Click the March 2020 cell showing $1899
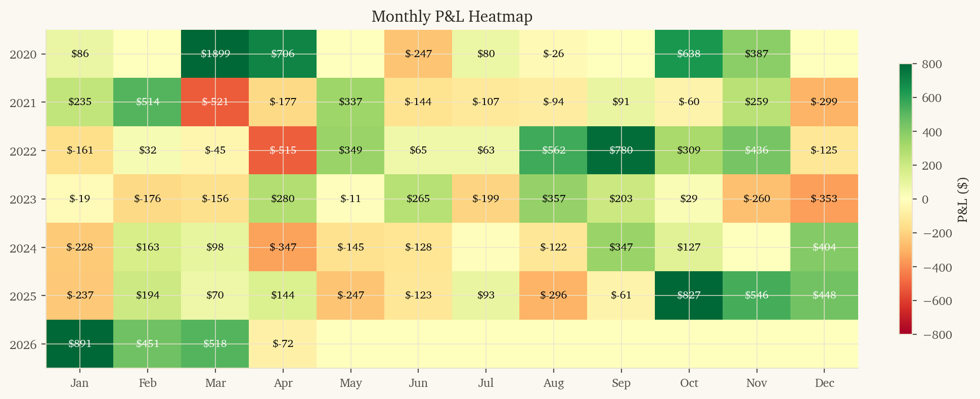 click(x=215, y=54)
